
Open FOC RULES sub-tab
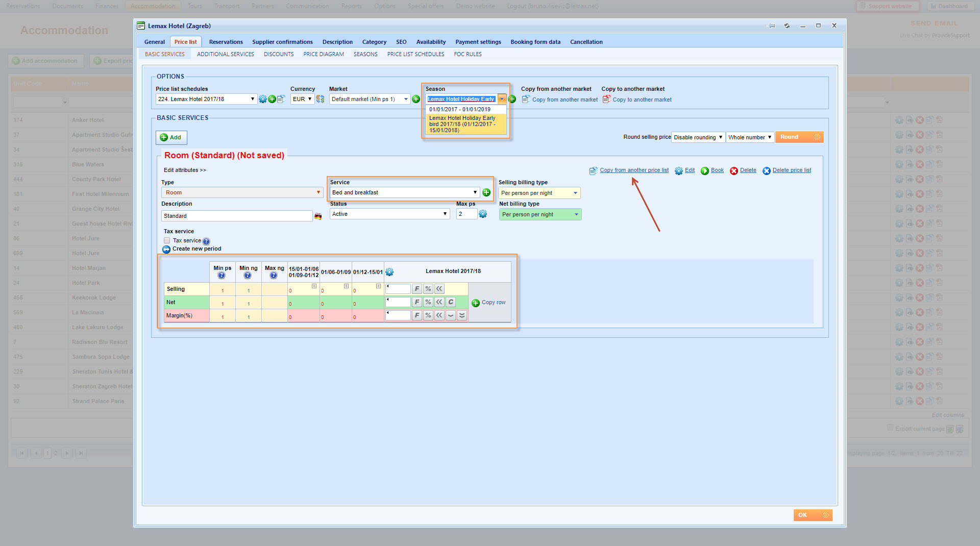468,54
